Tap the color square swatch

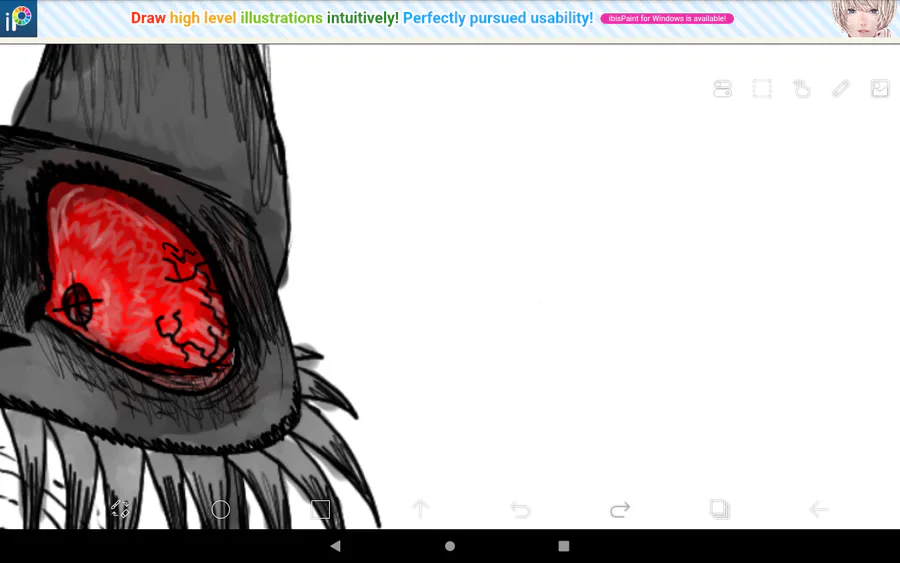[320, 509]
